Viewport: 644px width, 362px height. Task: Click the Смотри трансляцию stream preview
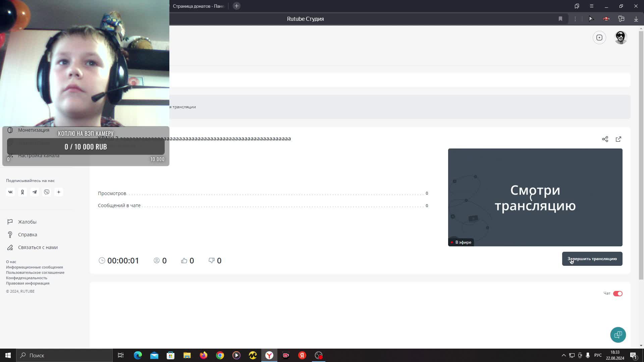pyautogui.click(x=535, y=197)
